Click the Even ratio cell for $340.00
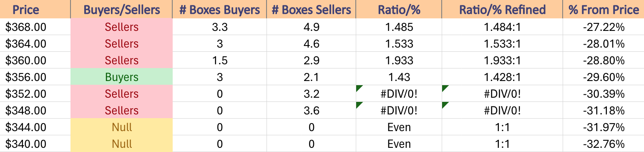This screenshot has height=152, width=644. [x=399, y=144]
